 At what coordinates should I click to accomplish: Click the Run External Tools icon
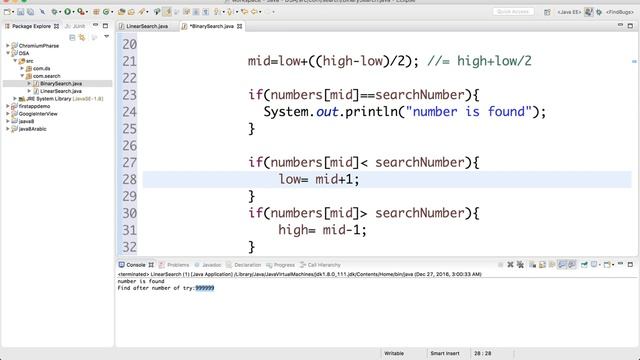click(81, 12)
